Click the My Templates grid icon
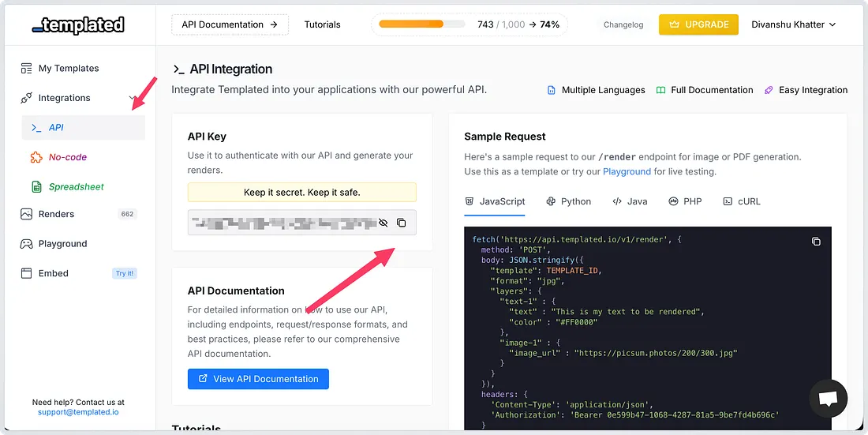 [x=27, y=68]
